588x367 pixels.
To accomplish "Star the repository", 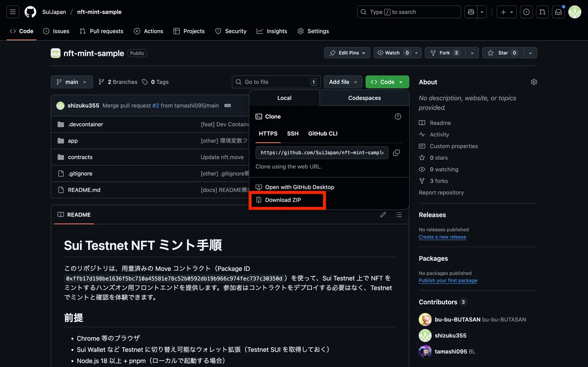I will click(503, 53).
